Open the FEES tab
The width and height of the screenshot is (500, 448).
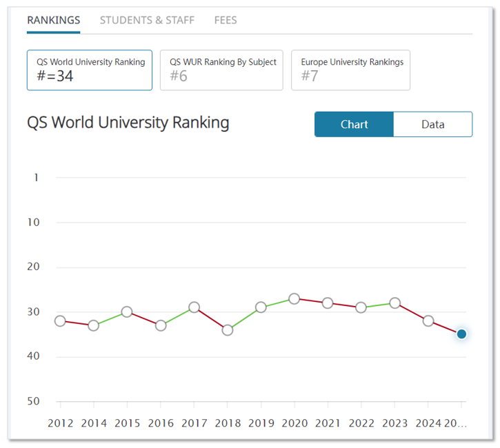(x=226, y=21)
